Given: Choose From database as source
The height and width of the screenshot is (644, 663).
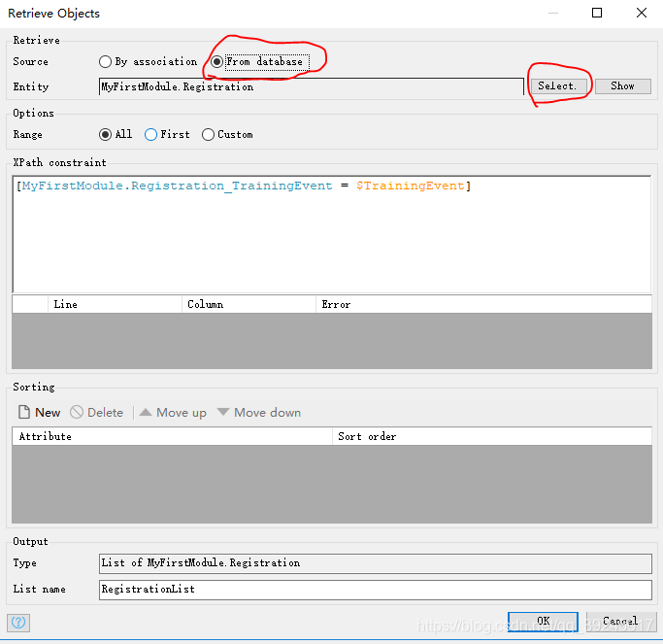Looking at the screenshot, I should (x=217, y=61).
